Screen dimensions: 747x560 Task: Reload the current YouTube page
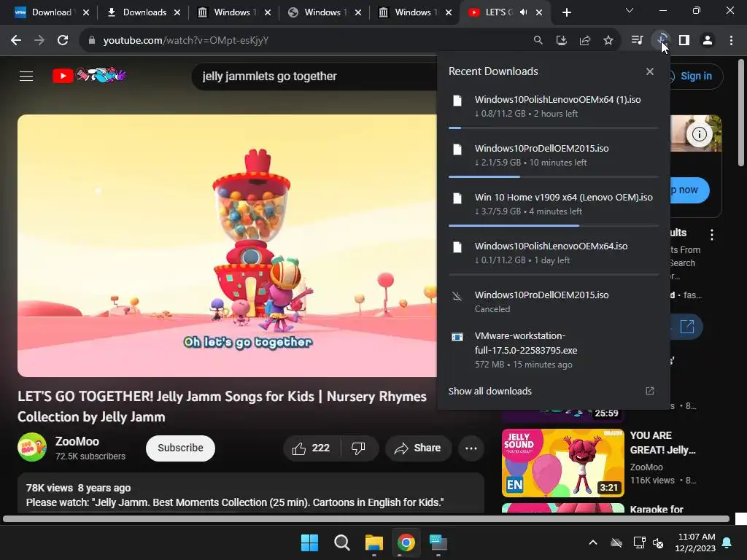[63, 41]
